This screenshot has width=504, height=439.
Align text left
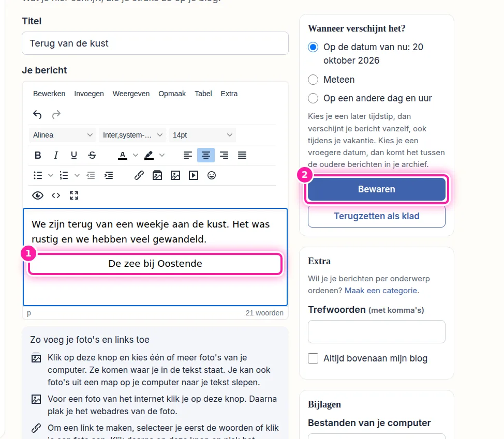pyautogui.click(x=188, y=156)
